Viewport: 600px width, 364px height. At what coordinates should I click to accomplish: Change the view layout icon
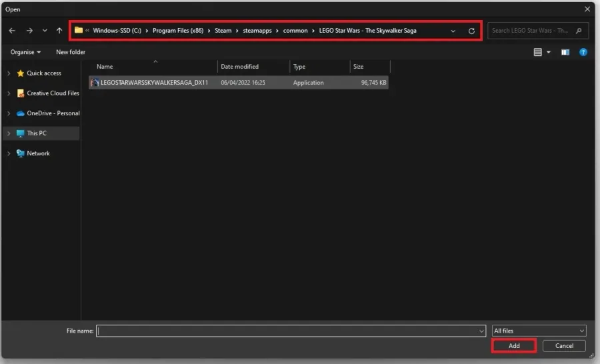537,52
